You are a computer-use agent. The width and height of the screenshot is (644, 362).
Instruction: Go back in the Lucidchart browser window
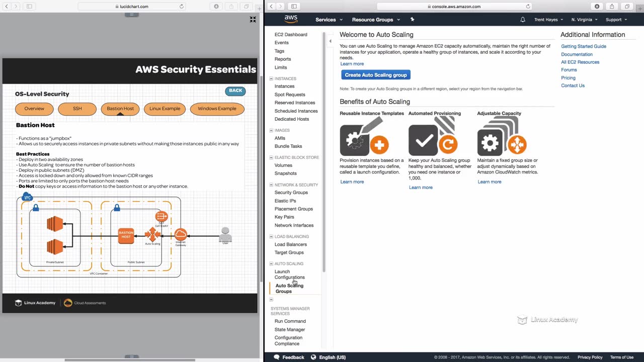7,7
